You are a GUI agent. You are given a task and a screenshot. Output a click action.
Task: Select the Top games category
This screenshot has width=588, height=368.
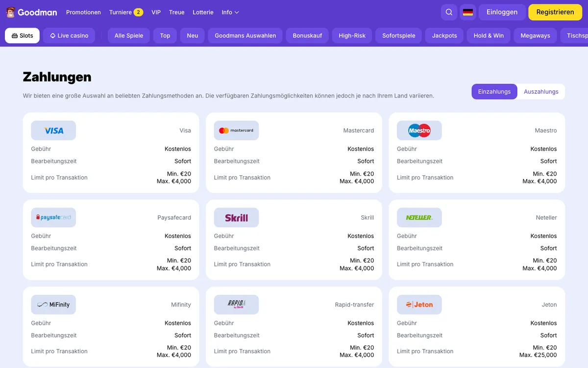[165, 35]
